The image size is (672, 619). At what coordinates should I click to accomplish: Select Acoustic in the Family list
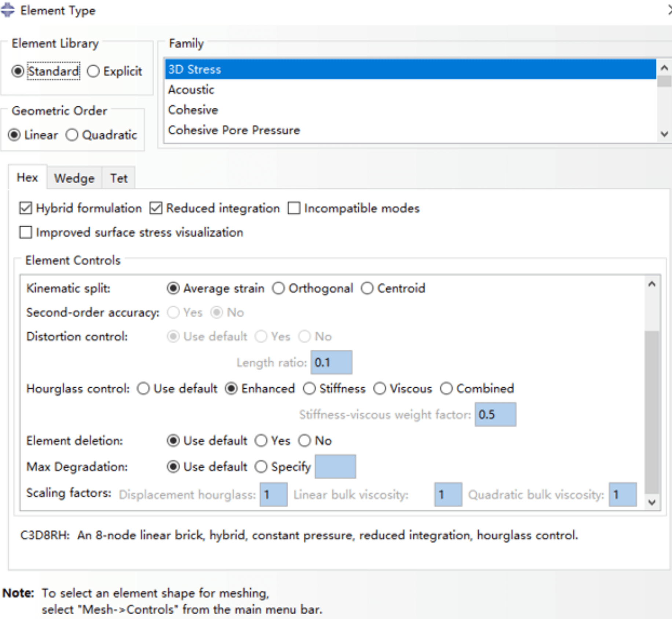click(191, 90)
